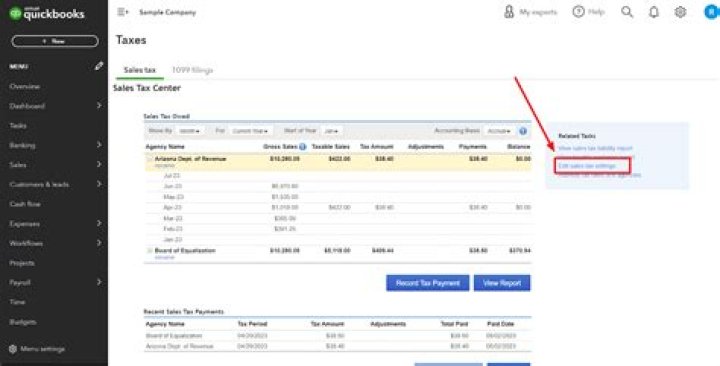The height and width of the screenshot is (366, 720).
Task: Open Tasks in the sidebar
Action: coord(18,125)
